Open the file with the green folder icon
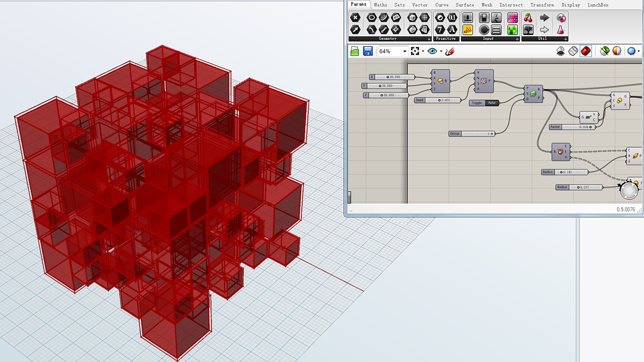 coord(355,51)
